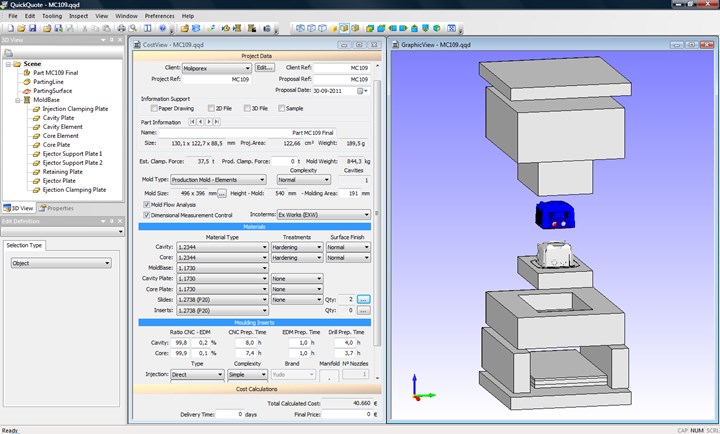Image resolution: width=720 pixels, height=434 pixels.
Task: Select the top view cube icon
Action: (x=414, y=28)
